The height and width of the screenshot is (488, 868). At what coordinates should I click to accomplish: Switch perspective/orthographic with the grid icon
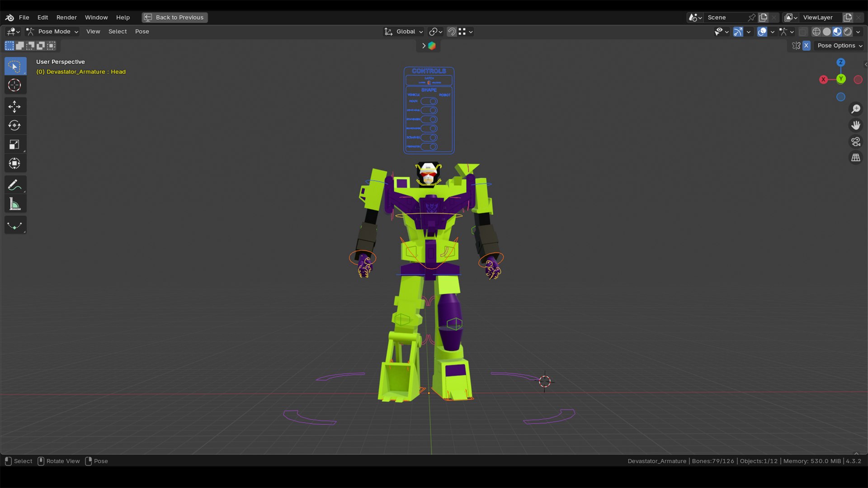[856, 158]
